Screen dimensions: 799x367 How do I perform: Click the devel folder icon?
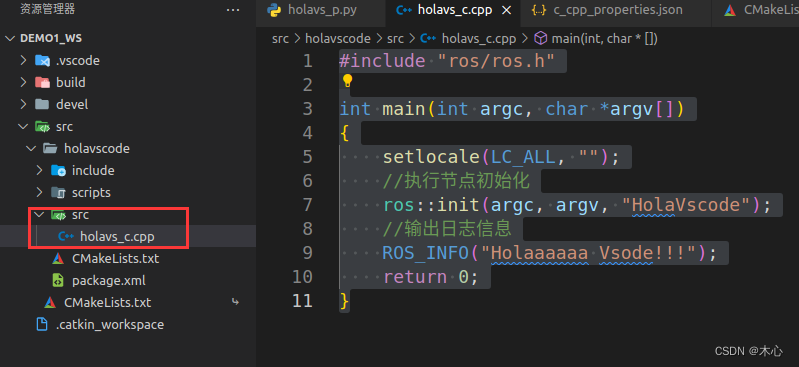[x=42, y=104]
